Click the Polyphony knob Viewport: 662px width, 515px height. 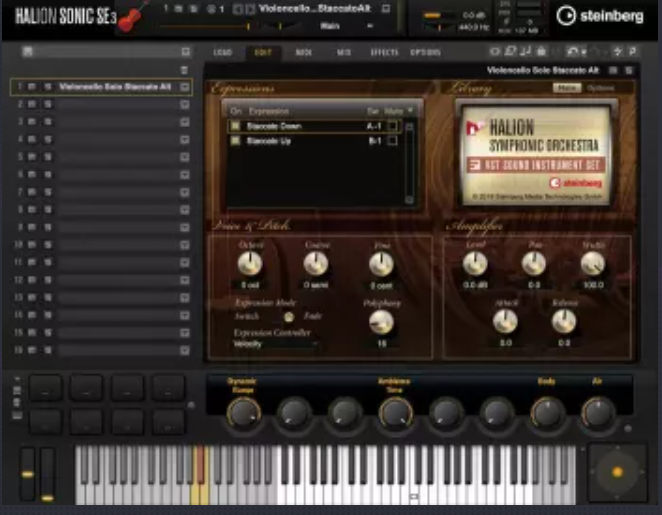coord(381,321)
